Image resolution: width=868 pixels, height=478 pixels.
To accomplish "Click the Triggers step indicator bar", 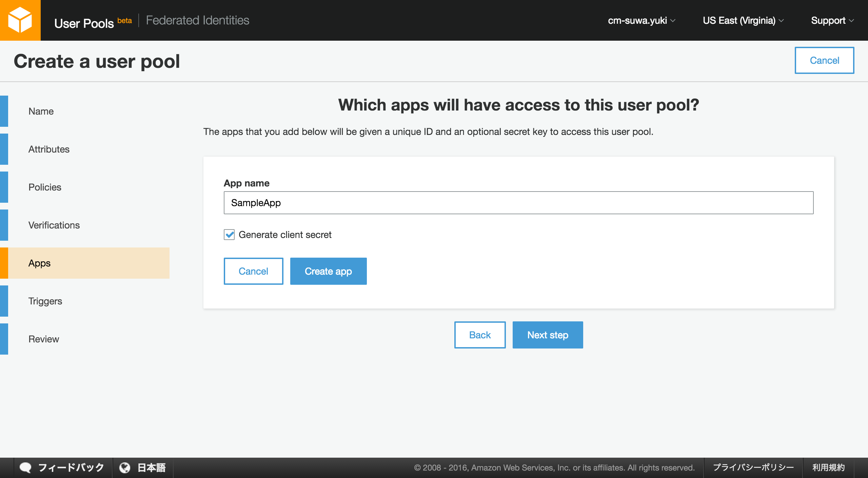I will [x=4, y=301].
